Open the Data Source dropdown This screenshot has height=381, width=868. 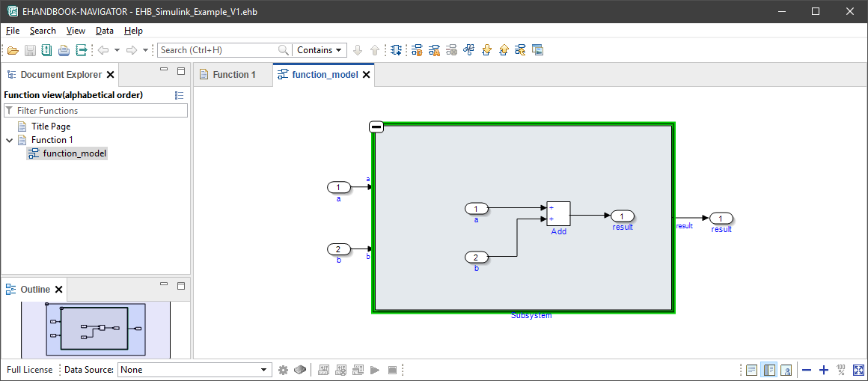pos(195,370)
